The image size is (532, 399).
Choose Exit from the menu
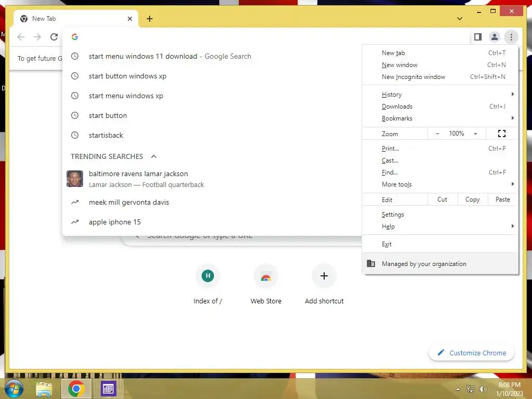(x=440, y=244)
